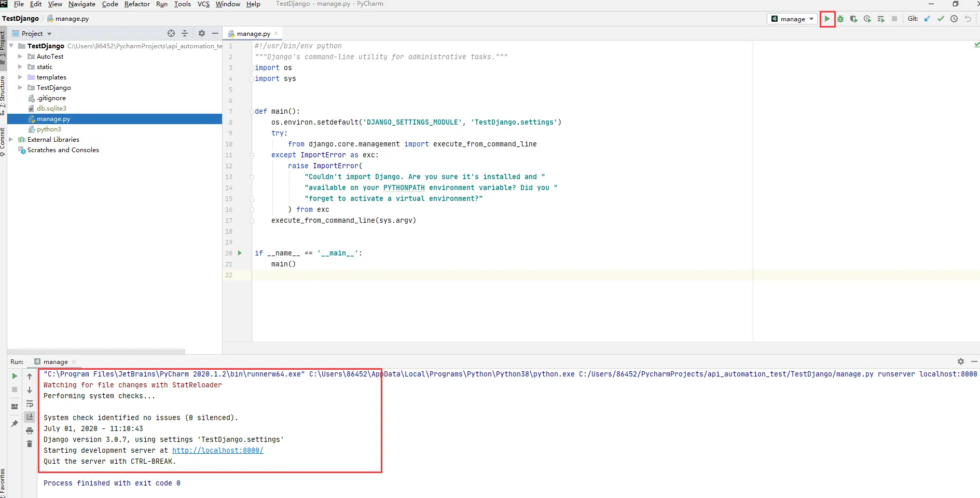980x498 pixels.
Task: Restore layout in the Run panel
Action: (15, 406)
